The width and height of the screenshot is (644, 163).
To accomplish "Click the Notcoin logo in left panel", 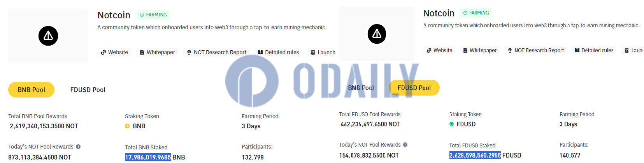I will pyautogui.click(x=48, y=36).
